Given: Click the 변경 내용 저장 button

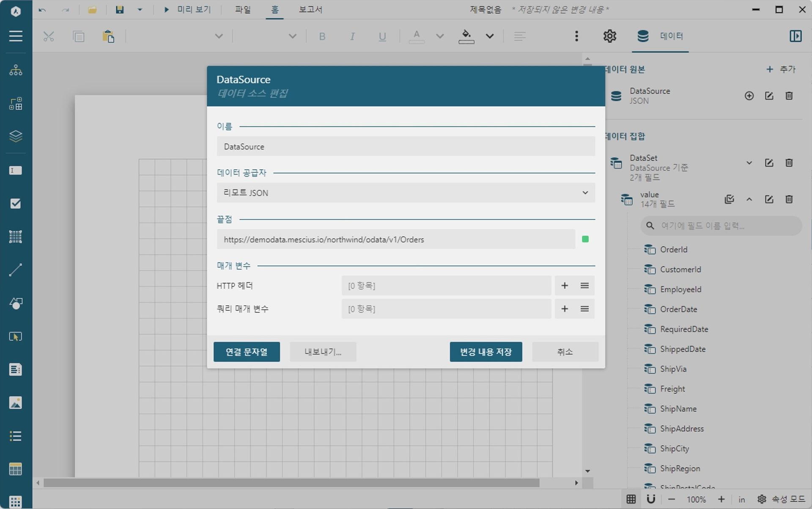Looking at the screenshot, I should pyautogui.click(x=486, y=352).
